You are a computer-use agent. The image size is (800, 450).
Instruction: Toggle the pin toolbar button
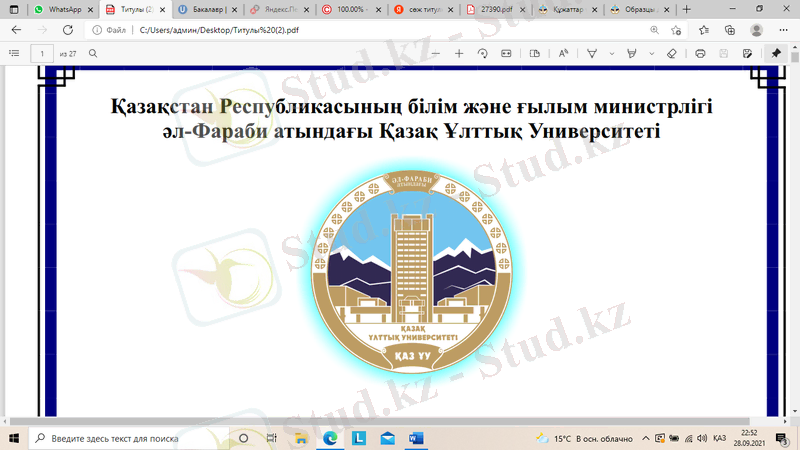775,53
